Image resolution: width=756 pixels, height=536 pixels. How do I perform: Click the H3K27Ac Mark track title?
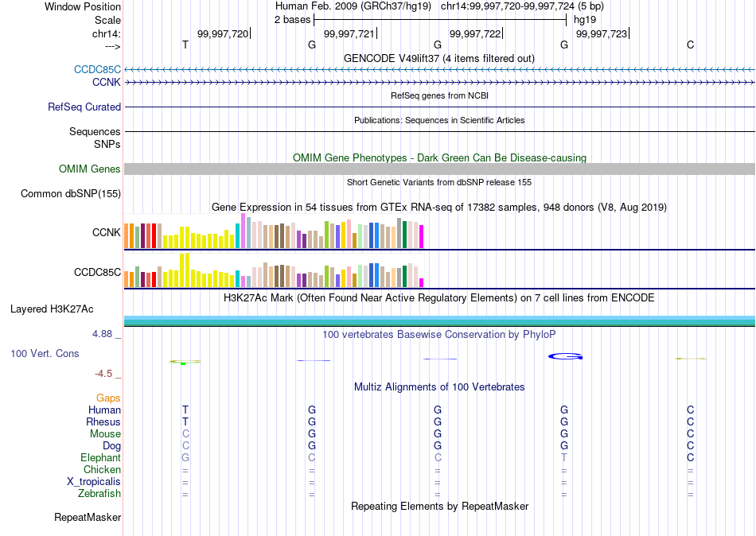tap(438, 298)
